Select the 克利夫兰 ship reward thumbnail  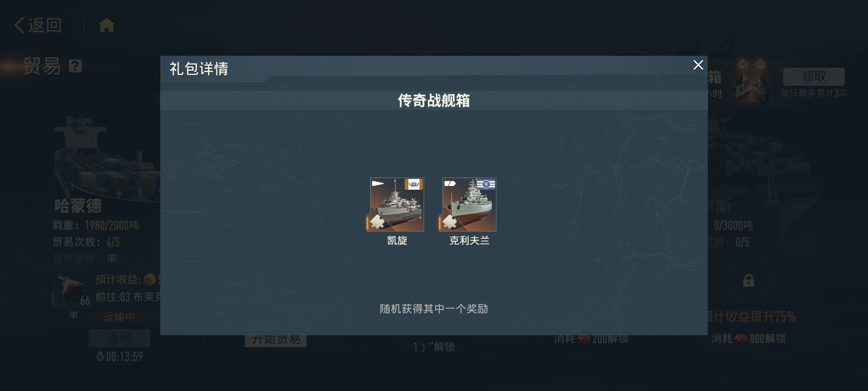click(469, 205)
